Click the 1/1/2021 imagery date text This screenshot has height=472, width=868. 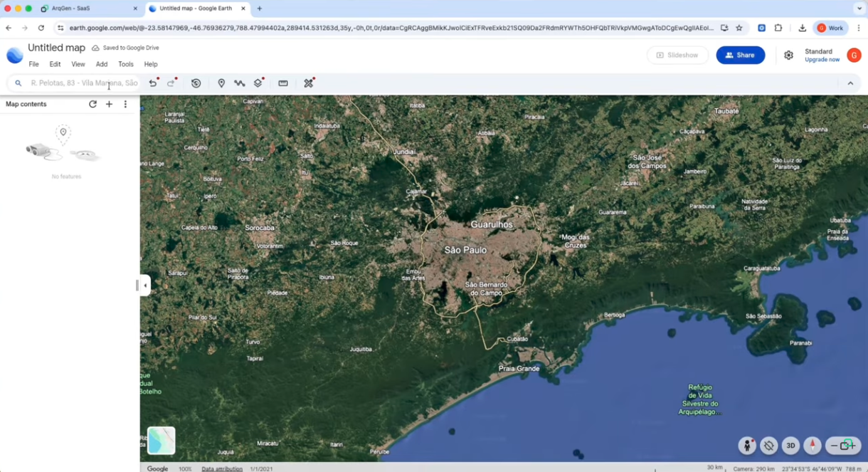coord(261,468)
